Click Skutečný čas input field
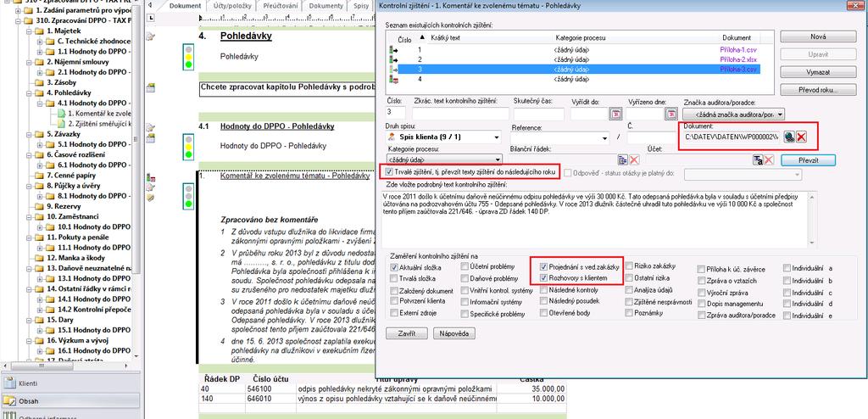This screenshot has height=419, width=868. (538, 115)
